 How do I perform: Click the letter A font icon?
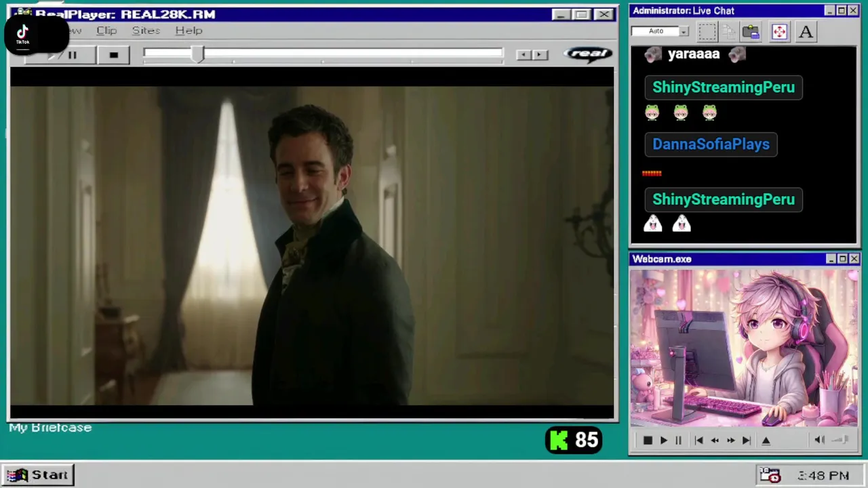(806, 31)
